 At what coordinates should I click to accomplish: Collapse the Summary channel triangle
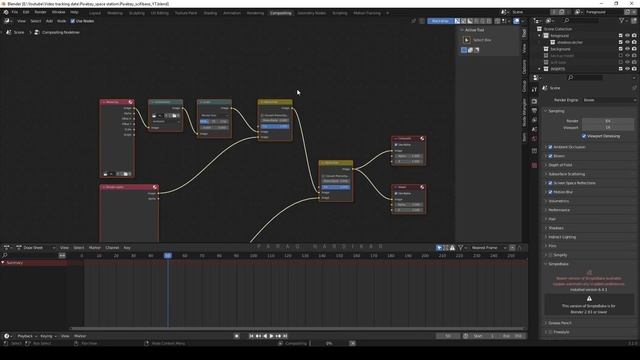(3, 262)
